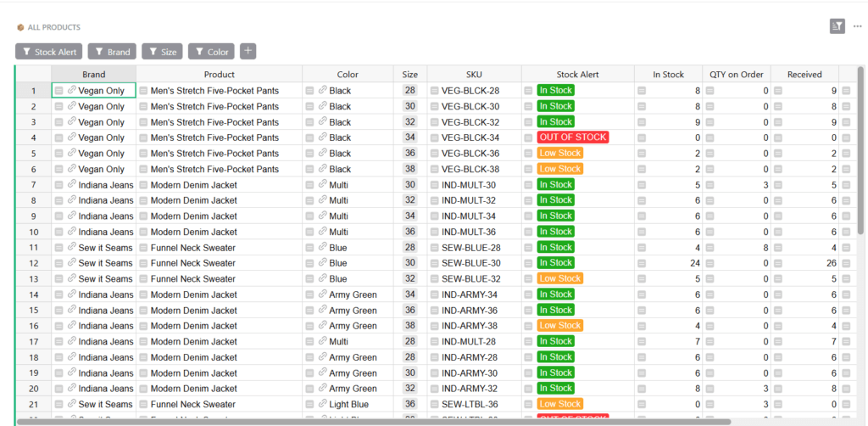Click the expand icon beside VEG-BLCK-34
Image resolution: width=868 pixels, height=426 pixels.
(434, 138)
